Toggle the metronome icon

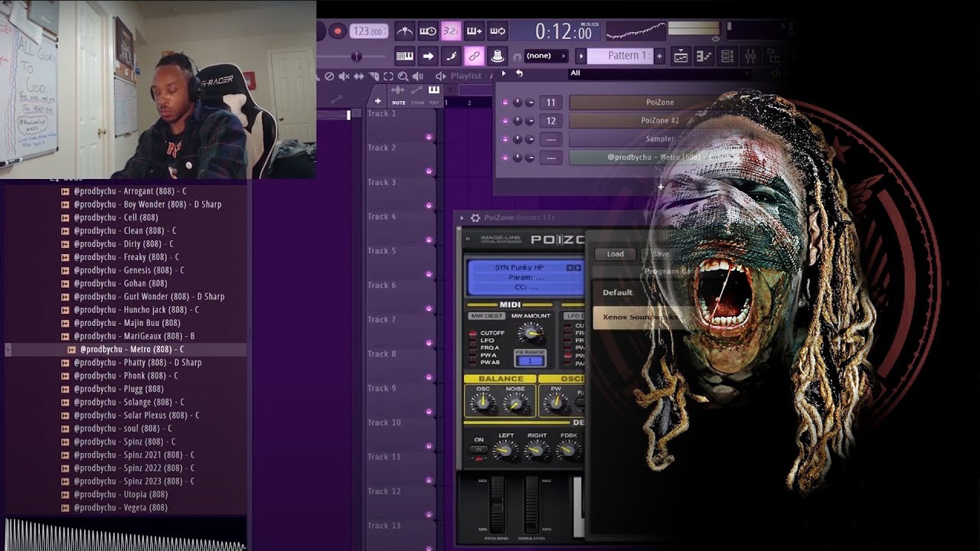coord(405,31)
